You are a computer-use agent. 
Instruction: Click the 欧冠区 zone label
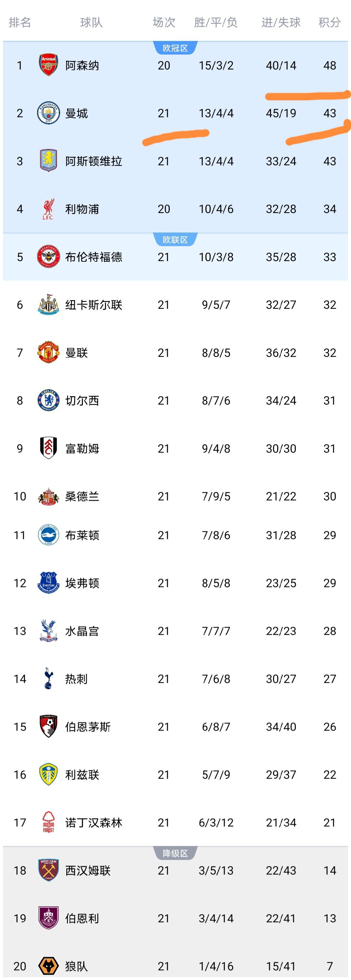(x=175, y=48)
